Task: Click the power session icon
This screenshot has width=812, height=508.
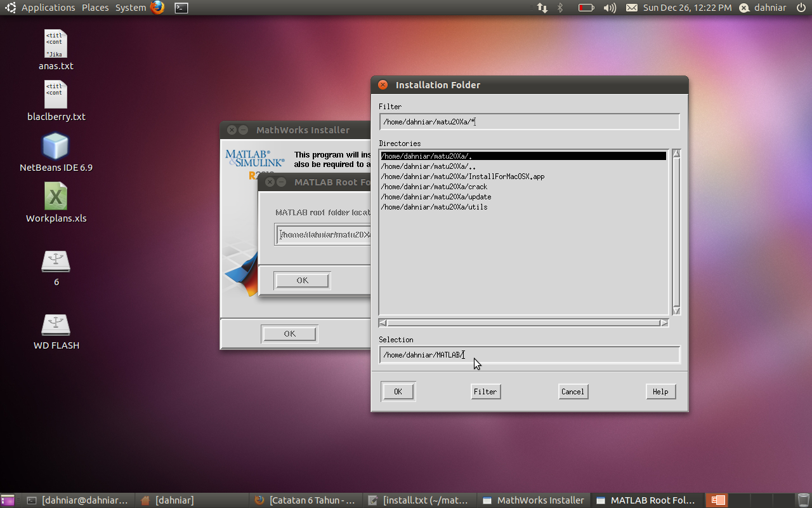Action: click(801, 8)
